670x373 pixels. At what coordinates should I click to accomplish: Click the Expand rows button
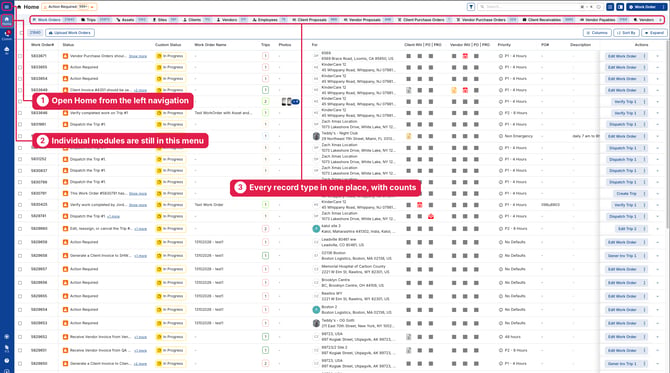click(654, 33)
